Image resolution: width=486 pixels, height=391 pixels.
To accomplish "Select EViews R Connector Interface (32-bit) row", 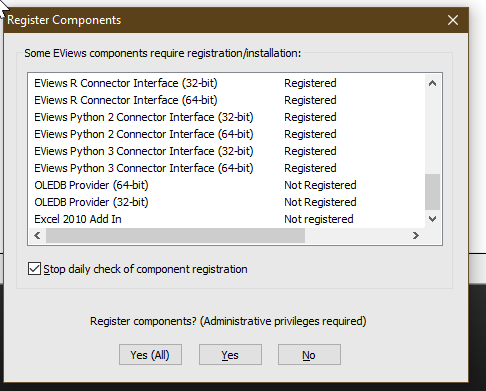I will click(x=227, y=83).
